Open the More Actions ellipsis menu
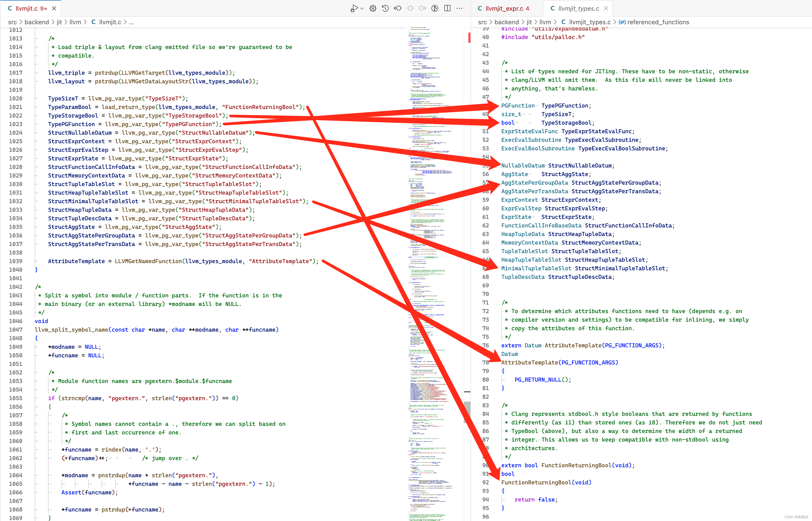 460,9
